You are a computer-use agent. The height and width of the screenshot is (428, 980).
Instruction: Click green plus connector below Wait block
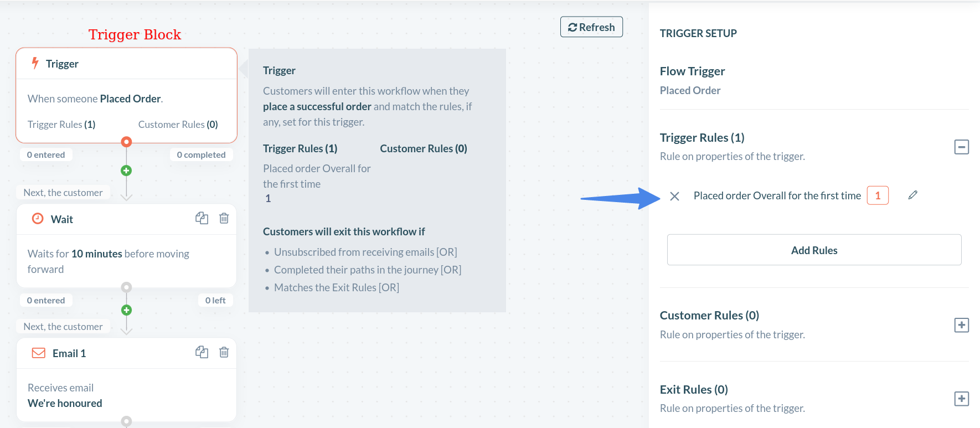pos(126,310)
